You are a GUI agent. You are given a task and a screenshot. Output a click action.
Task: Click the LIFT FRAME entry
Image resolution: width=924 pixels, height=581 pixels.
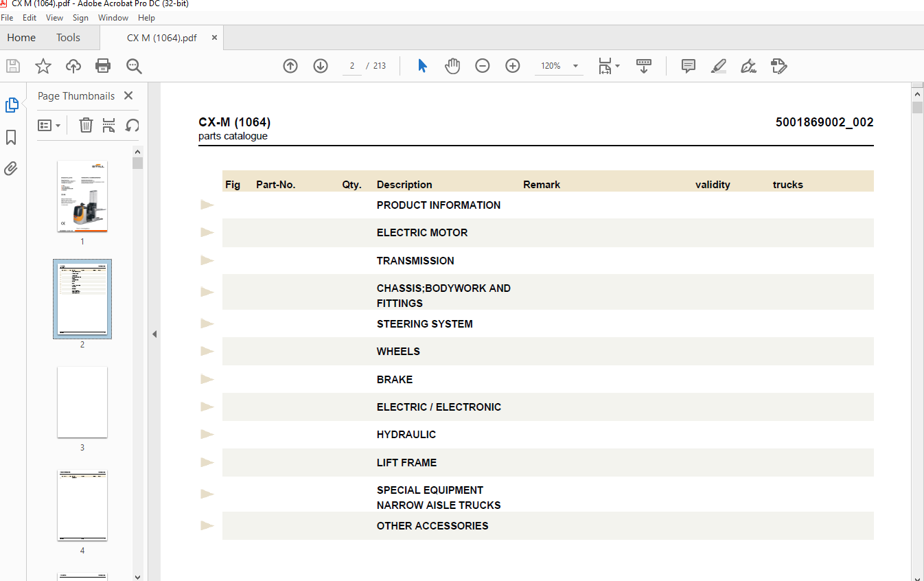(406, 463)
